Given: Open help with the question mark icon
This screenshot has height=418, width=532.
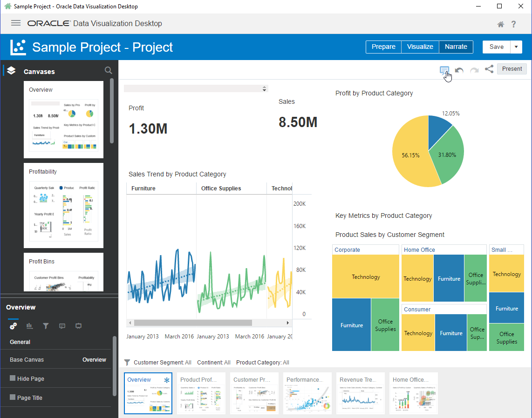Looking at the screenshot, I should click(513, 24).
